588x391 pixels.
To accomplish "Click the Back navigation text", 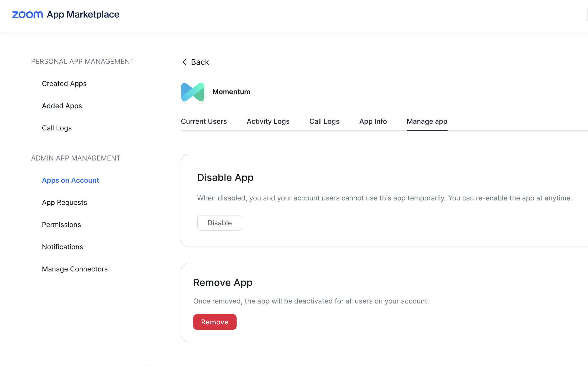I will pyautogui.click(x=200, y=62).
